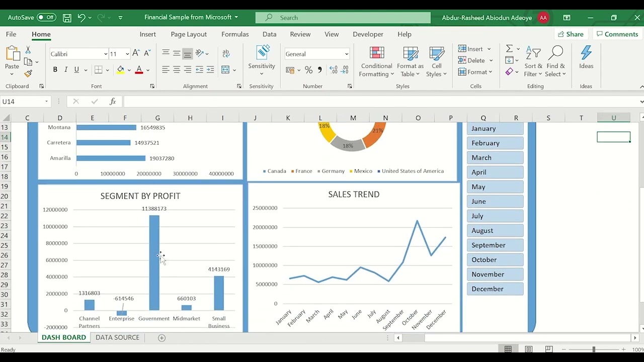
Task: Switch to the Formulas ribbon tab
Action: point(235,34)
